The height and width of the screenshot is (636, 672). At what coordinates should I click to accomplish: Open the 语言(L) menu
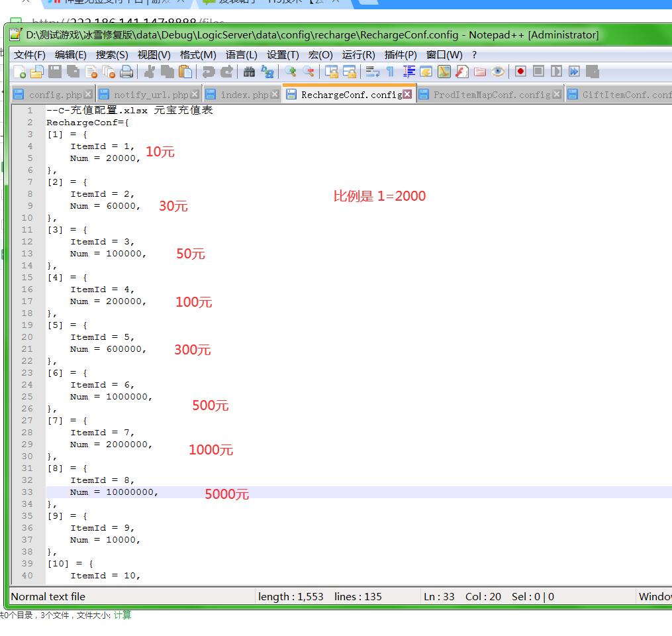(241, 55)
